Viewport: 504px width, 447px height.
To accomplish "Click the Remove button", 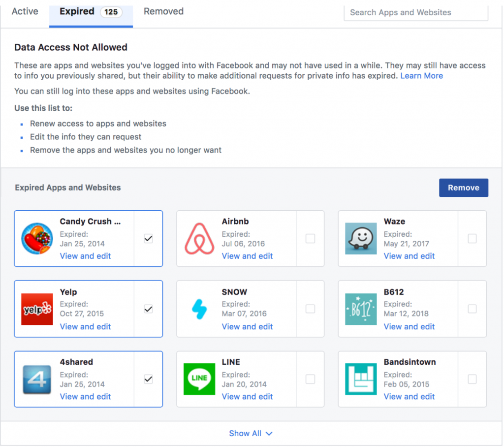I will click(x=463, y=188).
